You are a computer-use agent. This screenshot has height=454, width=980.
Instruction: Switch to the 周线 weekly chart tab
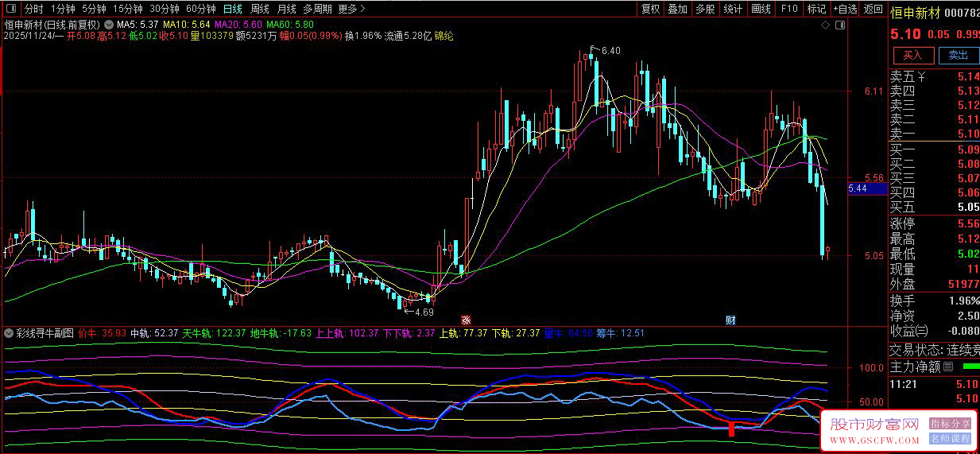[x=260, y=10]
